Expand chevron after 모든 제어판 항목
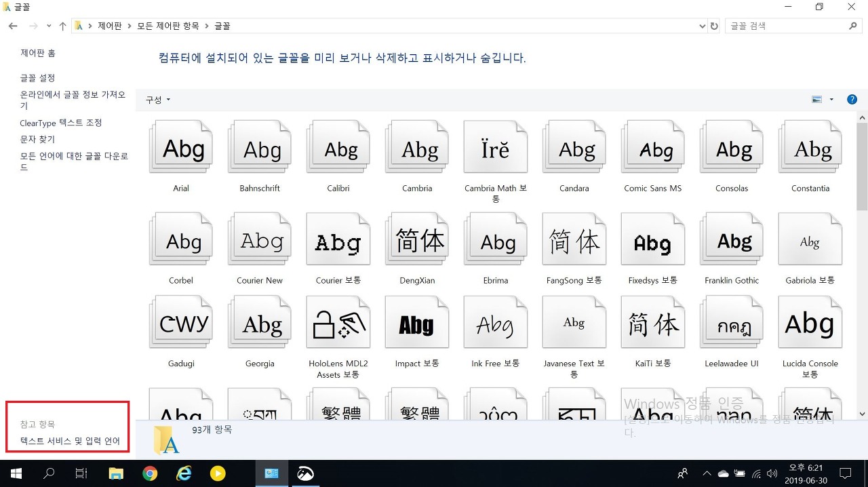This screenshot has height=487, width=868. [x=206, y=26]
